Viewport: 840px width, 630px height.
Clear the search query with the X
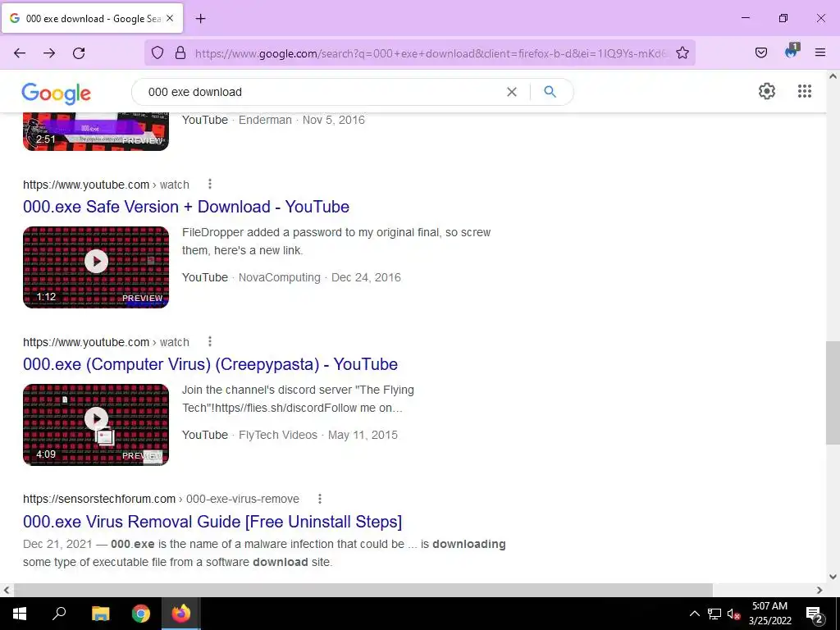512,92
